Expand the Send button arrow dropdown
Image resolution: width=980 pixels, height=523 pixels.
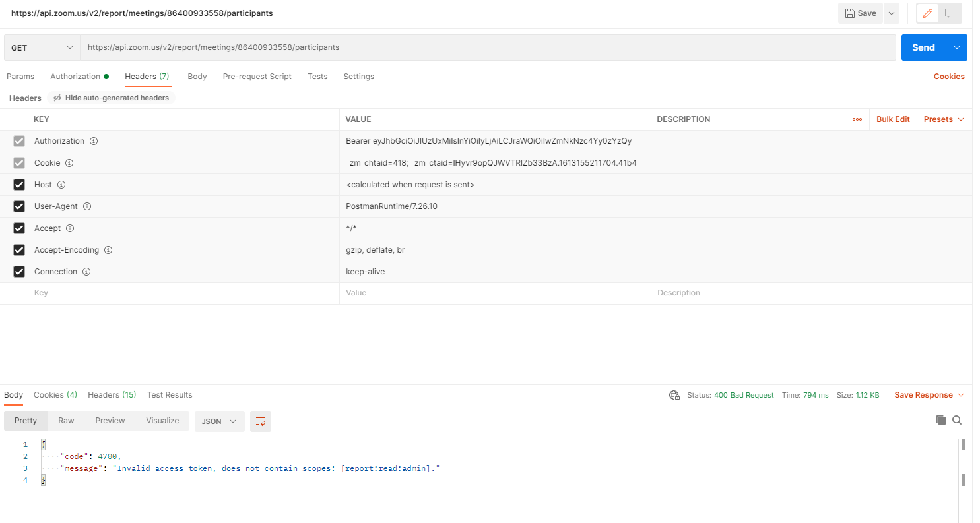tap(957, 47)
